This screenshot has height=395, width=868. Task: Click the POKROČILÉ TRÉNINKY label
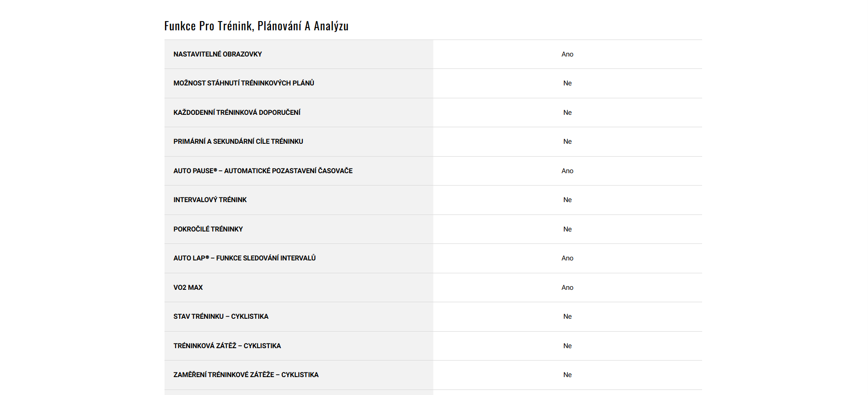(x=208, y=229)
